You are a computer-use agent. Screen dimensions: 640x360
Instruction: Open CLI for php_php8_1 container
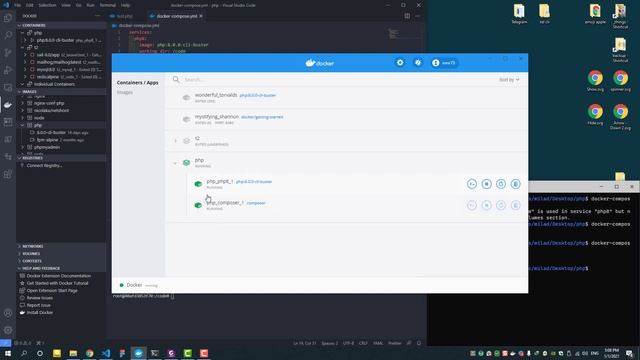pos(472,184)
